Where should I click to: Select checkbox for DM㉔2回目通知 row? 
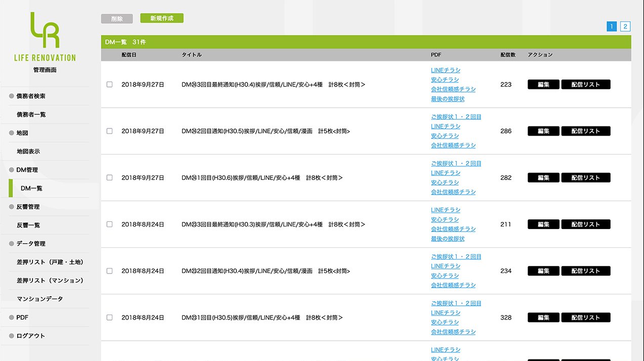pyautogui.click(x=109, y=131)
